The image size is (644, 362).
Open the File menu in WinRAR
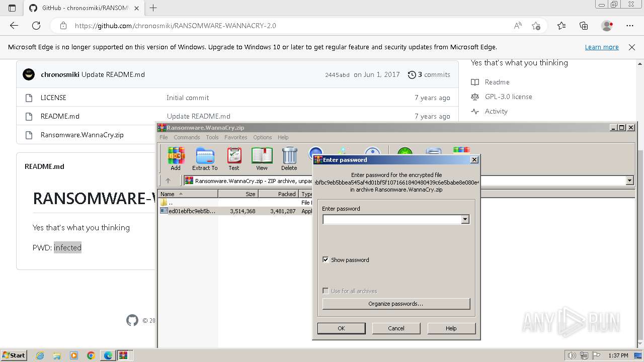click(x=164, y=137)
